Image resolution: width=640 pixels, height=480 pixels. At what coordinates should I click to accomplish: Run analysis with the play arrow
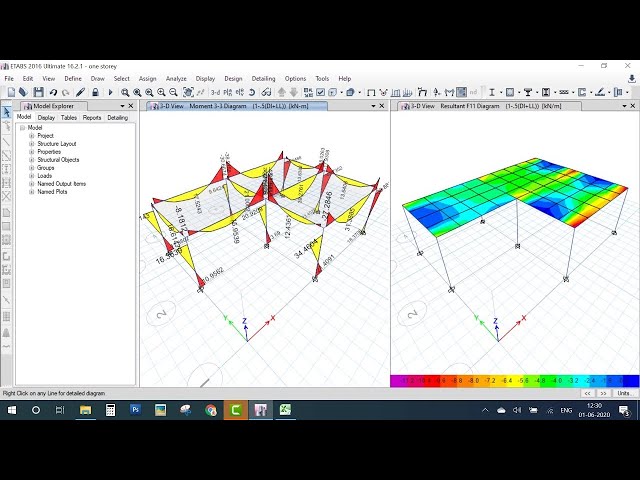tap(110, 93)
